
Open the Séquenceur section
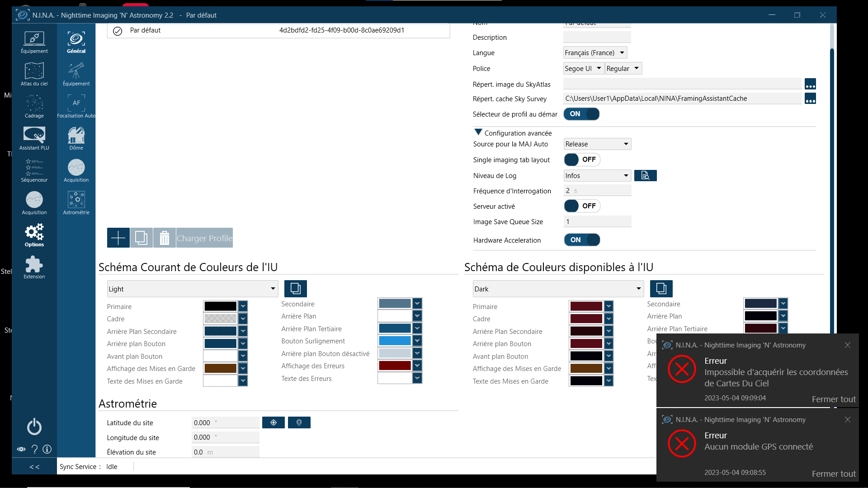(x=34, y=170)
